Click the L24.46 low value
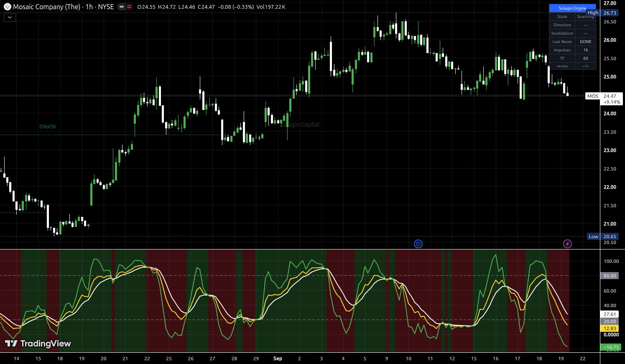Image resolution: width=625 pixels, height=364 pixels. click(186, 7)
